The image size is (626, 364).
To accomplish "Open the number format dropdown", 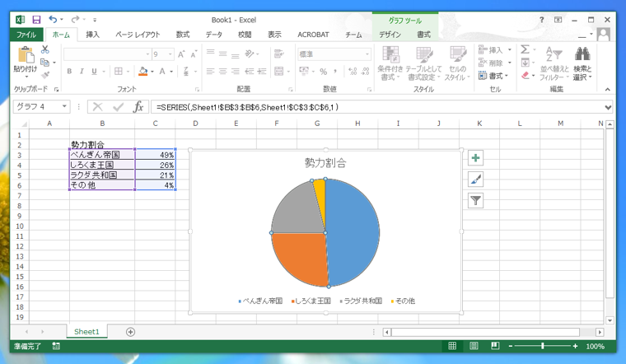I will tap(367, 54).
